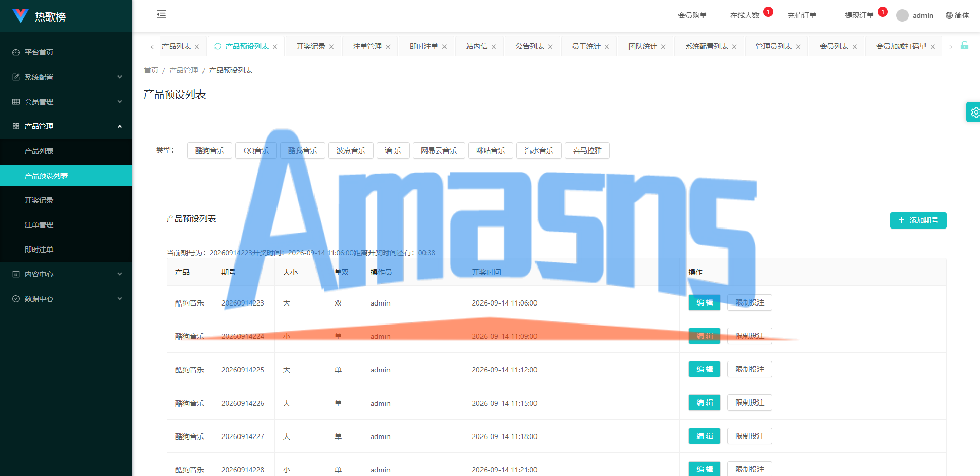The width and height of the screenshot is (980, 476).
Task: Click the 添加期号 button
Action: pyautogui.click(x=918, y=220)
